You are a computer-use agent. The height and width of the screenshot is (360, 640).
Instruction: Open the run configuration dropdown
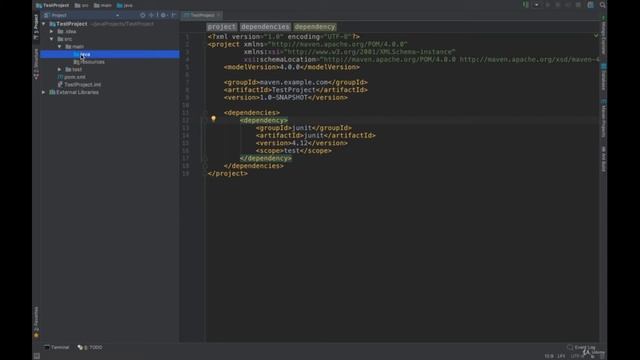tap(536, 5)
